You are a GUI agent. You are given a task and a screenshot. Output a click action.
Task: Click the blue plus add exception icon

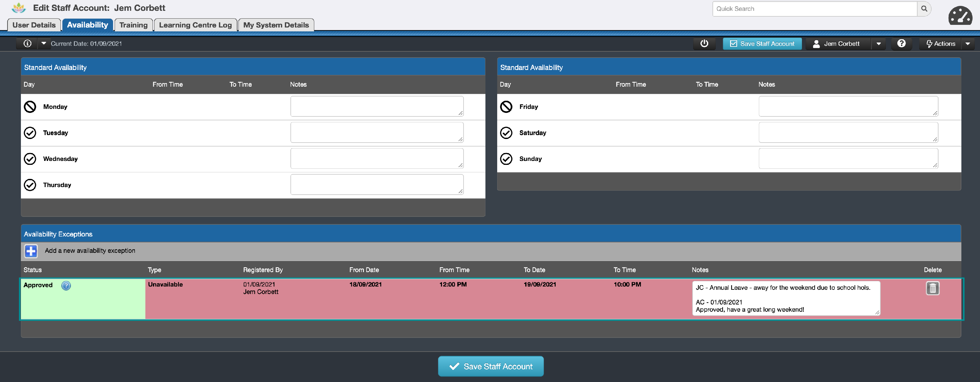tap(31, 251)
